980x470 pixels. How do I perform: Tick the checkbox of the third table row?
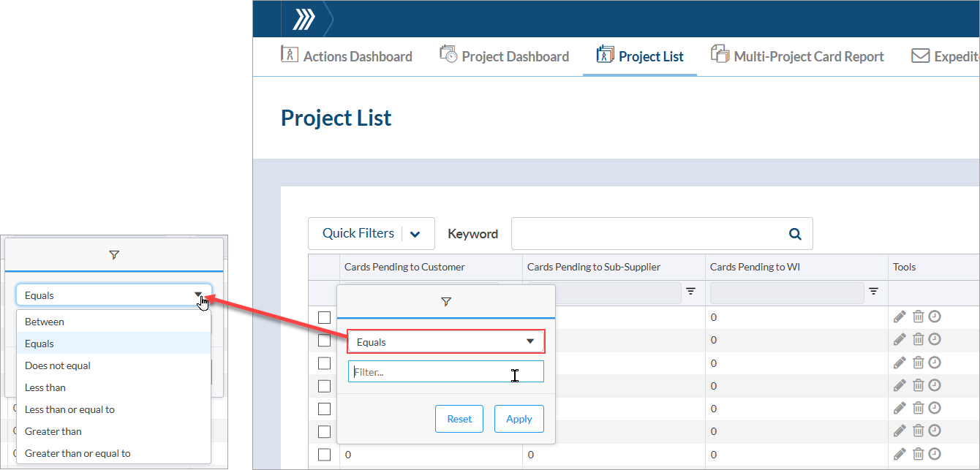324,363
